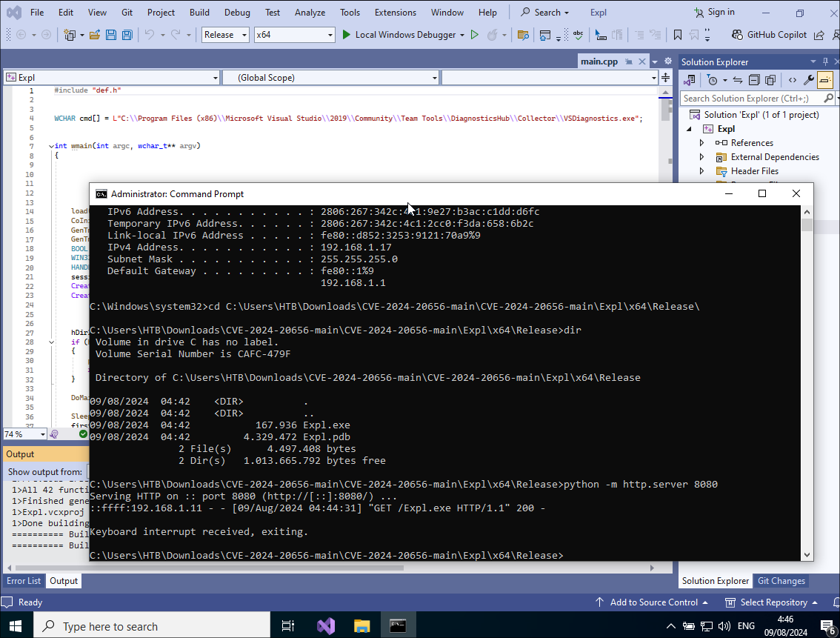Click the spell checker abc icon

pos(578,35)
